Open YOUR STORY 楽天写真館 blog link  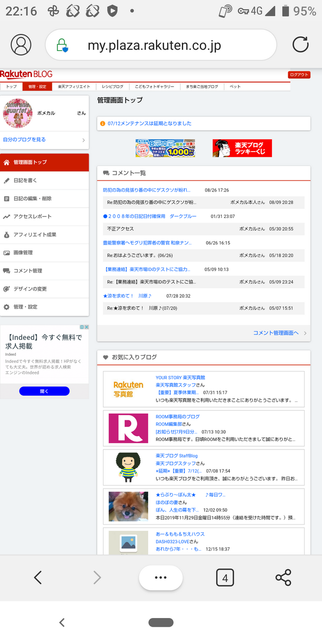180,378
